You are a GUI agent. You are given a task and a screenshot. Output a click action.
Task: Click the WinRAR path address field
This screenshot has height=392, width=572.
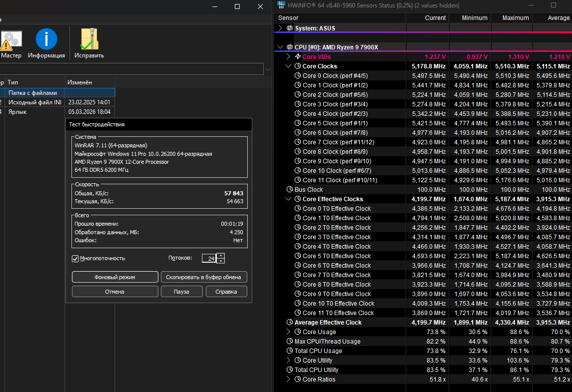(x=131, y=69)
